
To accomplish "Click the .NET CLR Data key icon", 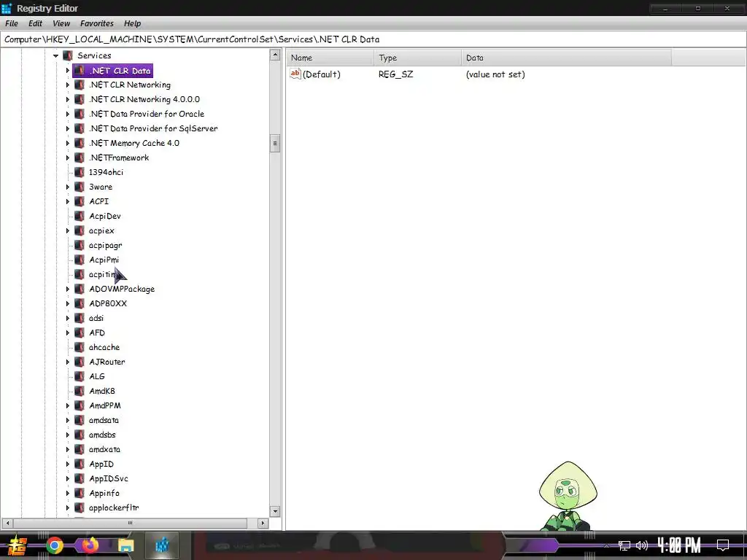I will [x=80, y=71].
